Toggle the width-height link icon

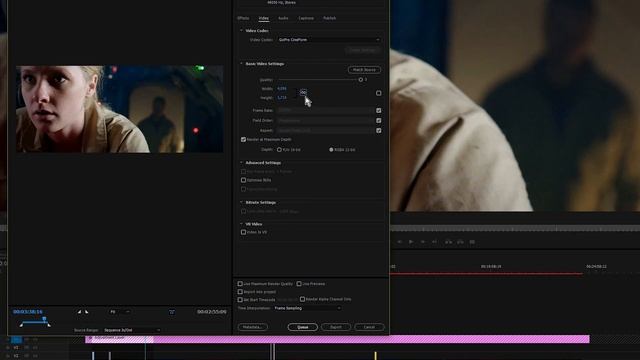point(303,93)
